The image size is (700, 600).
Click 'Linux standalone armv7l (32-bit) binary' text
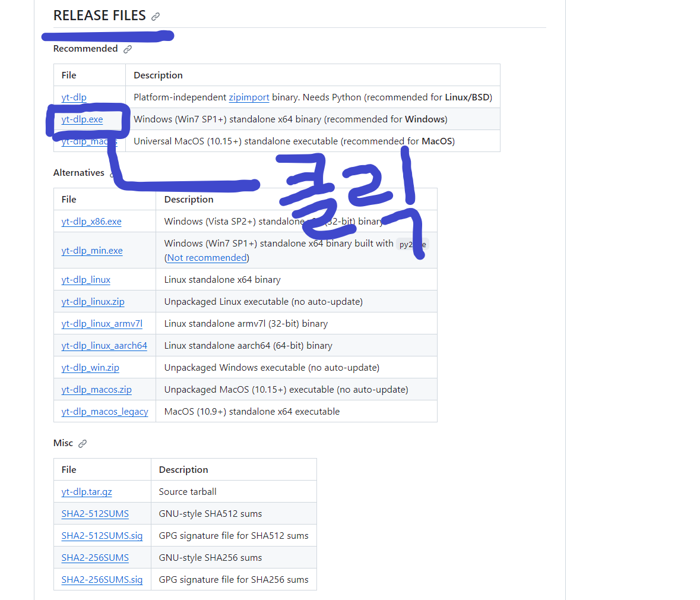pos(246,323)
